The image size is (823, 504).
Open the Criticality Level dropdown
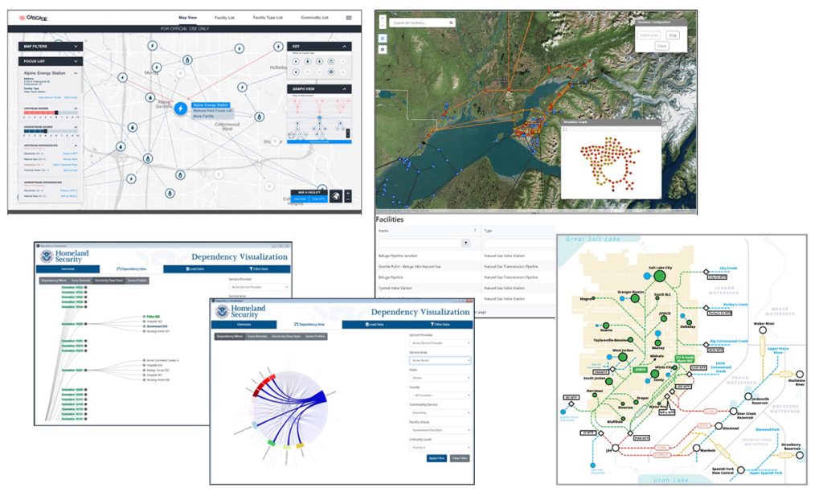point(440,447)
